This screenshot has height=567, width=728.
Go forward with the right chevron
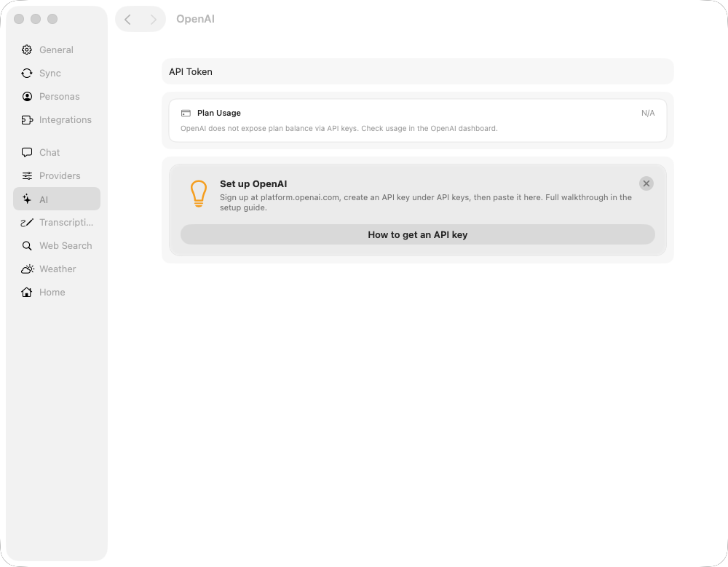point(153,19)
